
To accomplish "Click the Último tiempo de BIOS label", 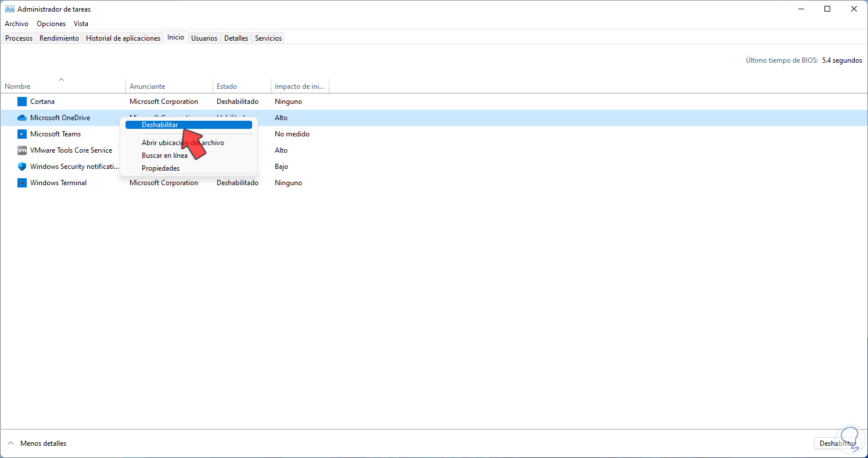I will click(782, 60).
